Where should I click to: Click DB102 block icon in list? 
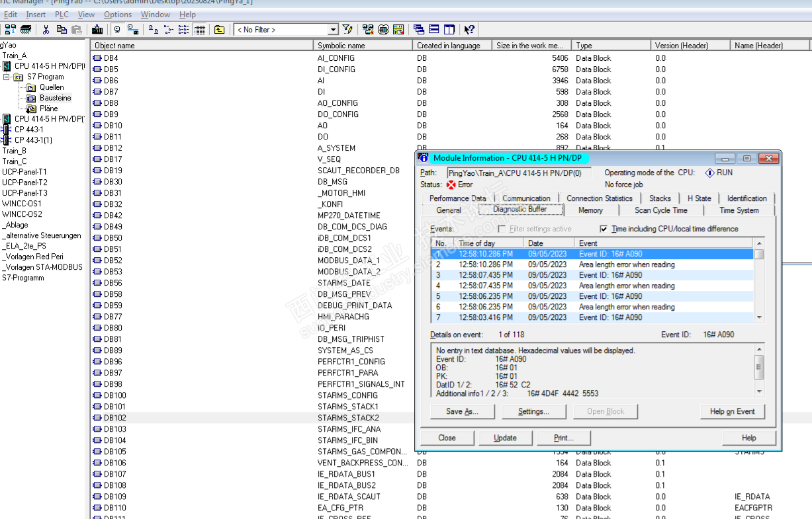coord(97,418)
